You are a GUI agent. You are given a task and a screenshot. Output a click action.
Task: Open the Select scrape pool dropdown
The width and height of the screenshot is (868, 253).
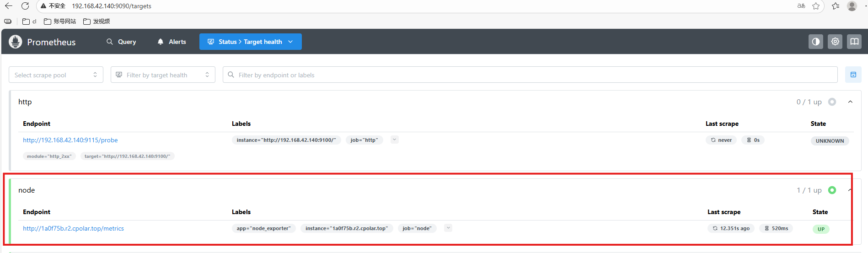click(56, 75)
